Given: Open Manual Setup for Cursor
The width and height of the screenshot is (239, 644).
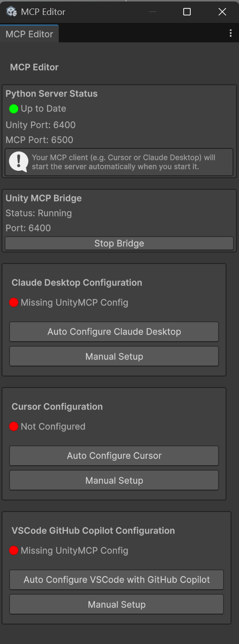Looking at the screenshot, I should tap(114, 480).
